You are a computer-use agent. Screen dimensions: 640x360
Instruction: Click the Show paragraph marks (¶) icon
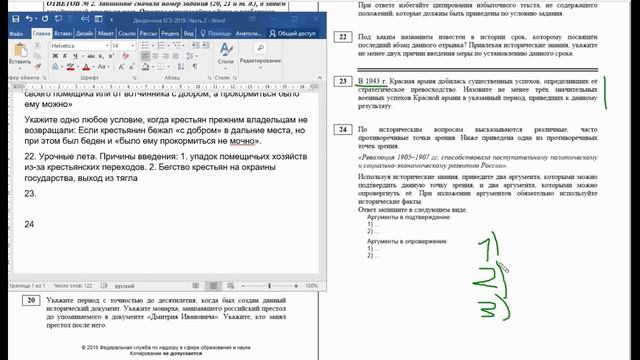tap(195, 67)
